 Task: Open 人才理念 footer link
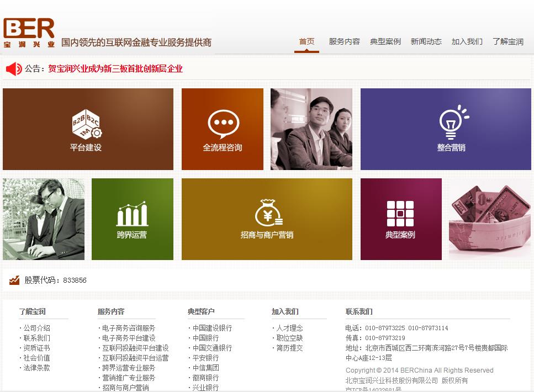[x=289, y=328]
